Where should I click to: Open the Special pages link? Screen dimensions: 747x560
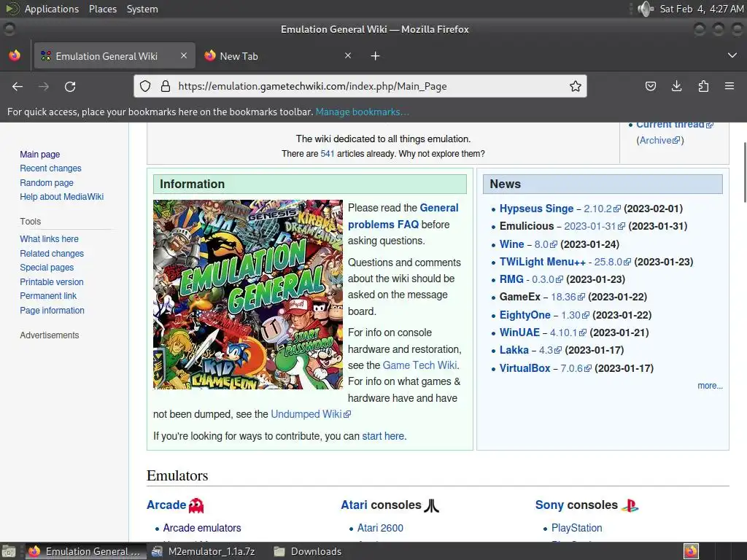(47, 268)
